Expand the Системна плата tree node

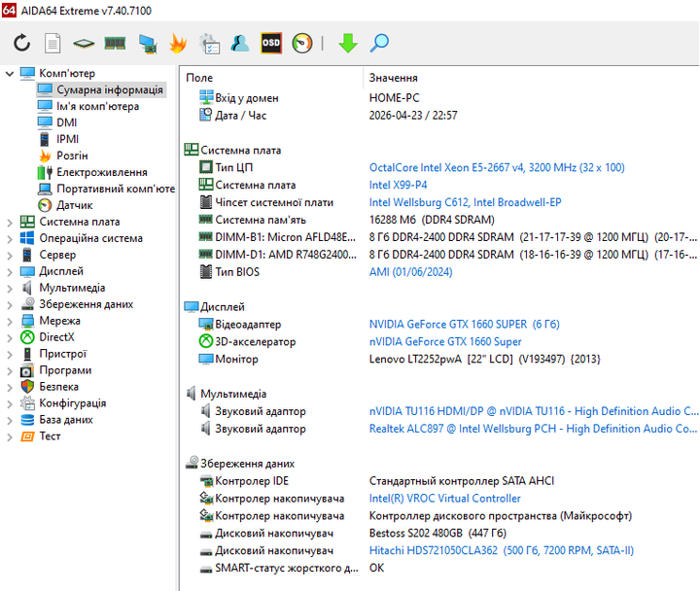[10, 222]
